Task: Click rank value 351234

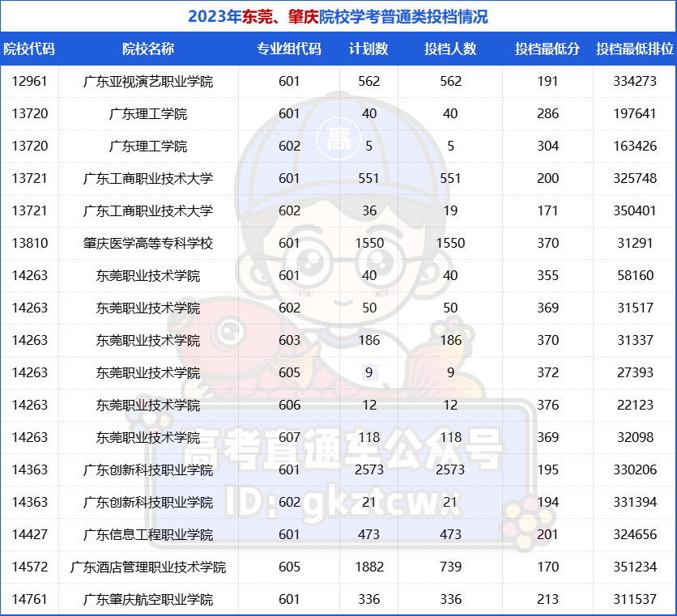Action: point(635,567)
